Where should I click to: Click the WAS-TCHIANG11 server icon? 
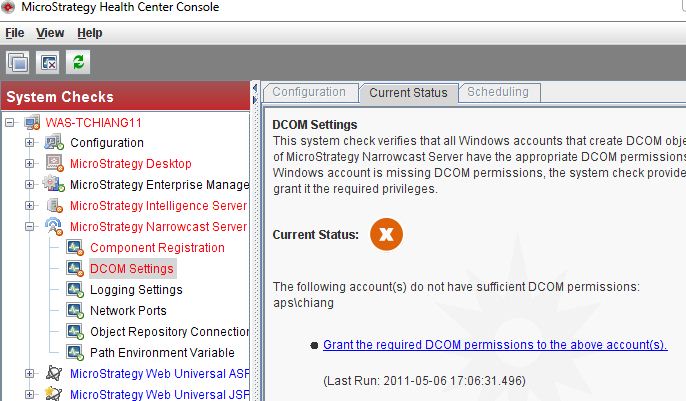(x=32, y=123)
